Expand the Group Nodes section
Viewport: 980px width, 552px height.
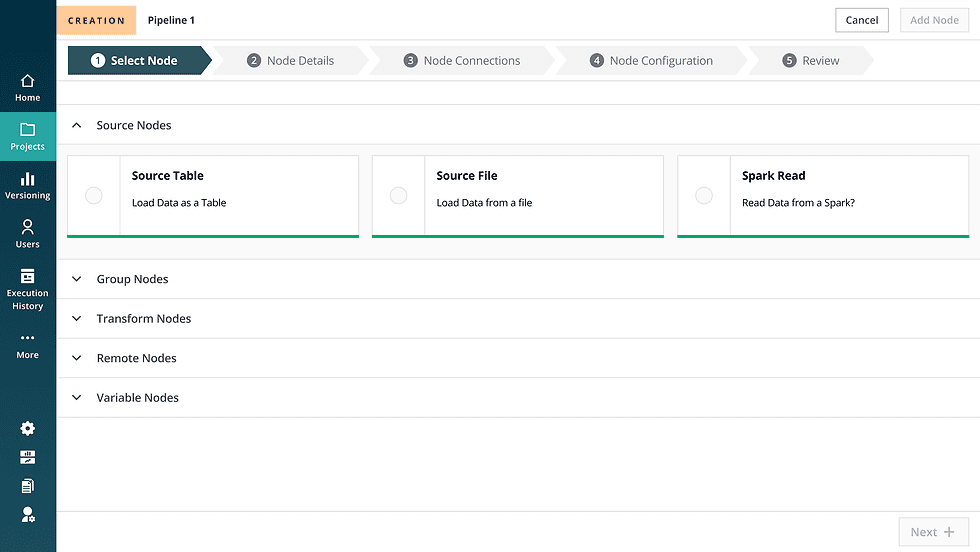click(76, 279)
